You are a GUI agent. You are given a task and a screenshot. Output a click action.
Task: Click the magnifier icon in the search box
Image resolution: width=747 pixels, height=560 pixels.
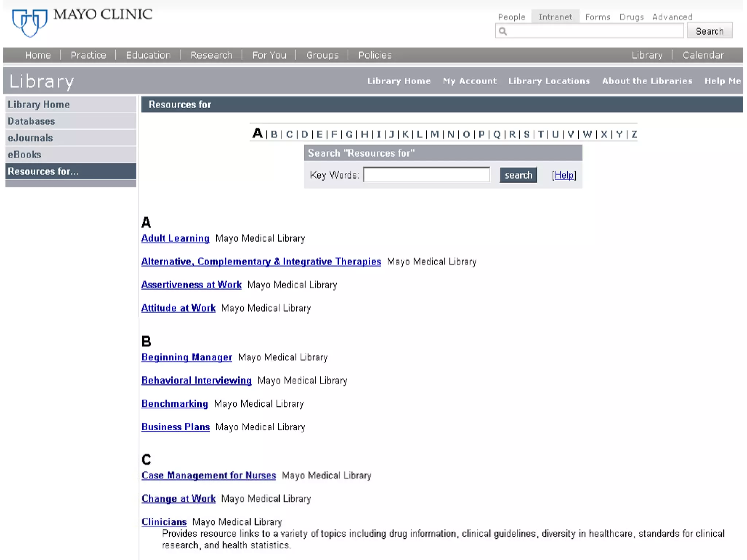[503, 31]
